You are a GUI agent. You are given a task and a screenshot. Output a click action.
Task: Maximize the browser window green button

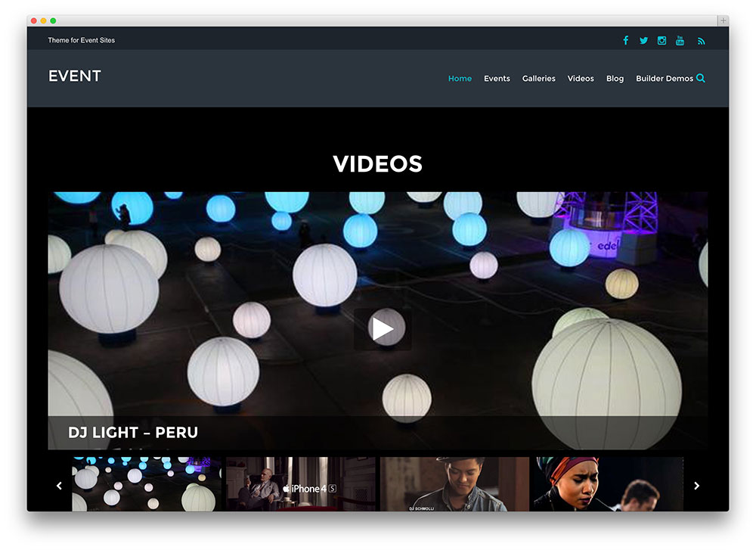[53, 20]
